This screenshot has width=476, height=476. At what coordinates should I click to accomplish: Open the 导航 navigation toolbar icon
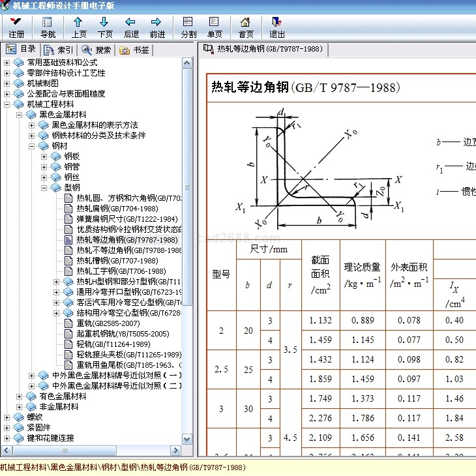pyautogui.click(x=48, y=22)
